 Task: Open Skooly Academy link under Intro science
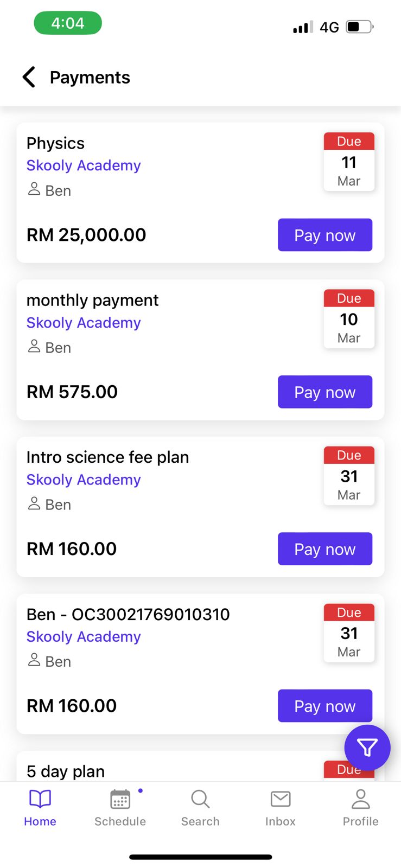[84, 480]
